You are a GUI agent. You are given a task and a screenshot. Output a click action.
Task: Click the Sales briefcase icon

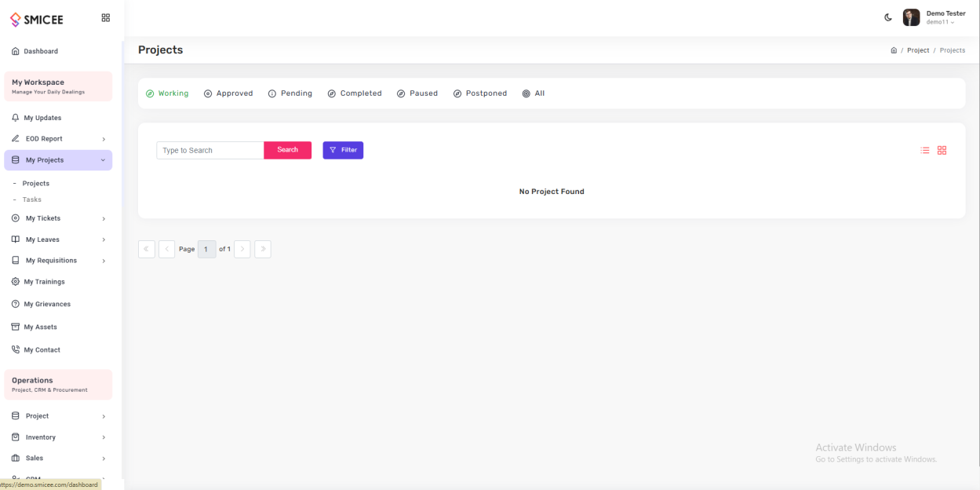pos(16,458)
